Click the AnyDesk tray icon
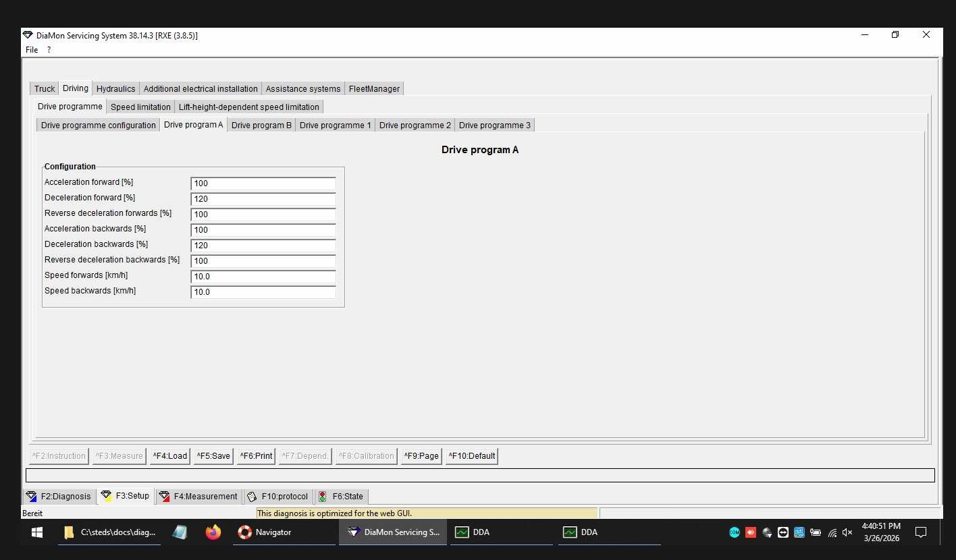 750,532
